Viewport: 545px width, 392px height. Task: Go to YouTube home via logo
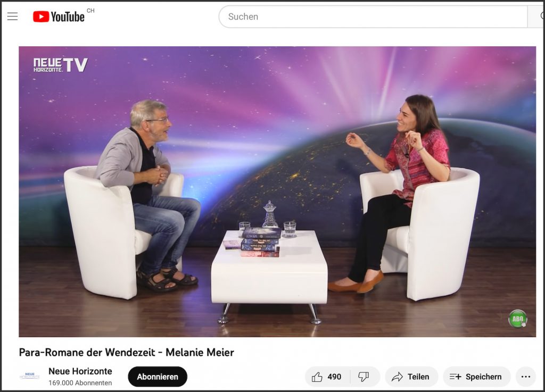tap(59, 16)
